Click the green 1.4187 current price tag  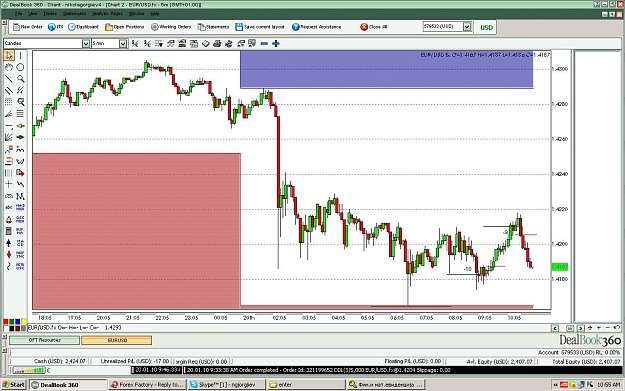560,267
